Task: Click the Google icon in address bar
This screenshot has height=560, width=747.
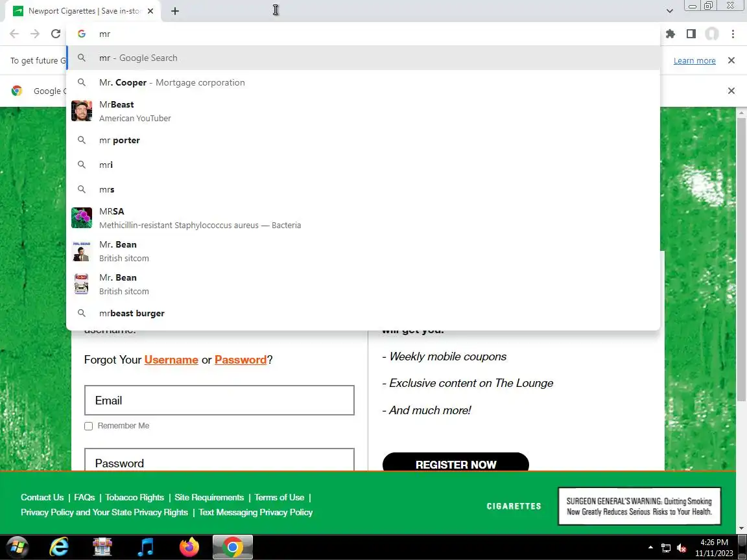Action: click(x=82, y=34)
